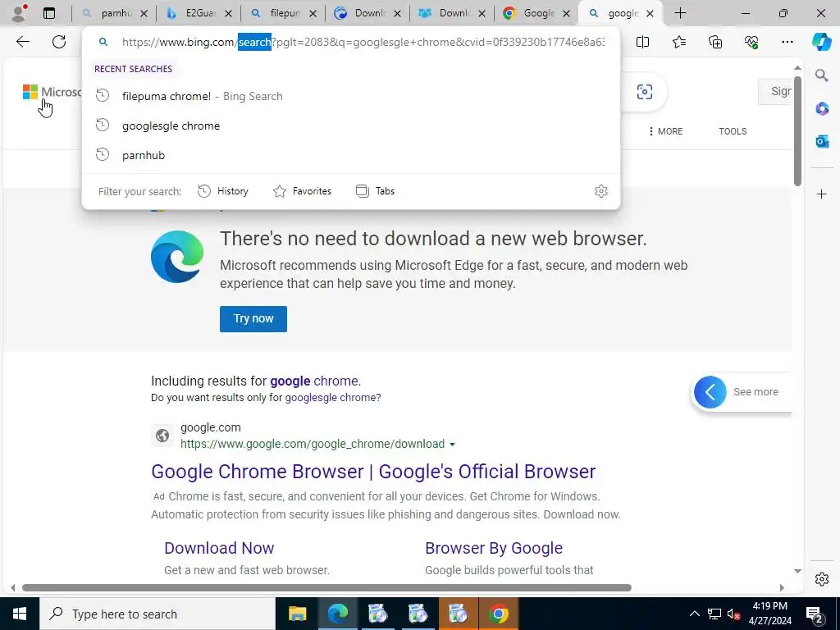Viewport: 840px width, 630px height.
Task: Select recent search filepuma chrome!
Action: [x=351, y=96]
